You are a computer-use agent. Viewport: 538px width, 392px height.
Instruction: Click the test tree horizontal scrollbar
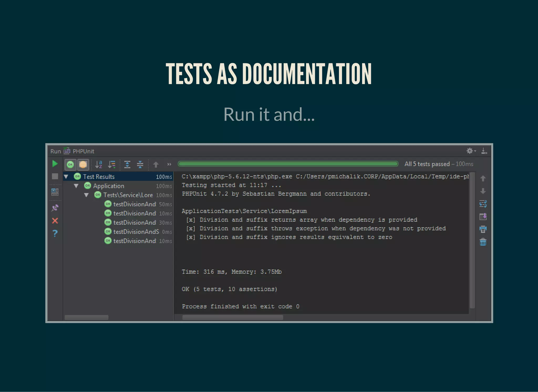(x=86, y=317)
